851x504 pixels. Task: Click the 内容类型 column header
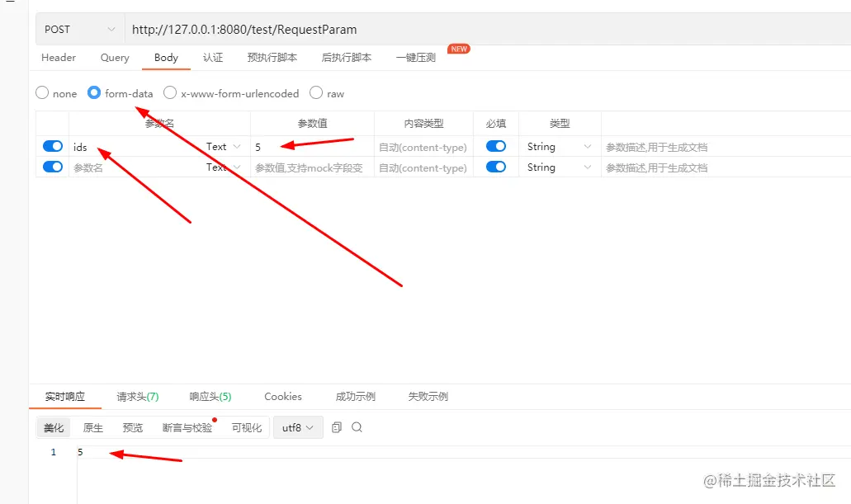pos(423,123)
